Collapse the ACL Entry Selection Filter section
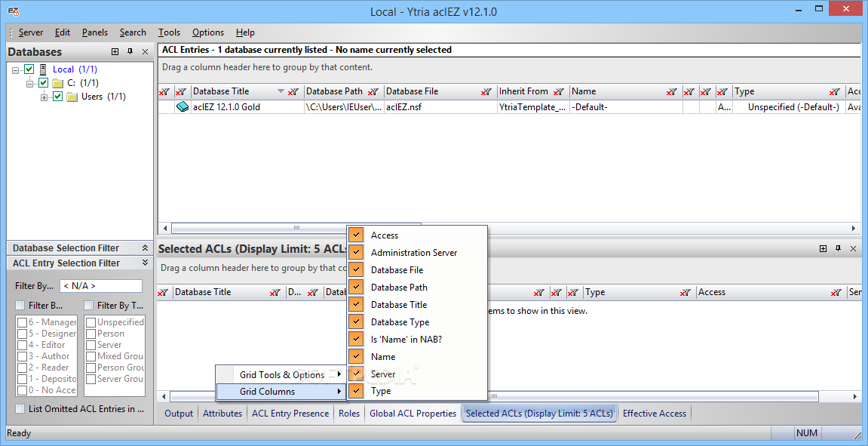This screenshot has width=868, height=446. (x=145, y=263)
